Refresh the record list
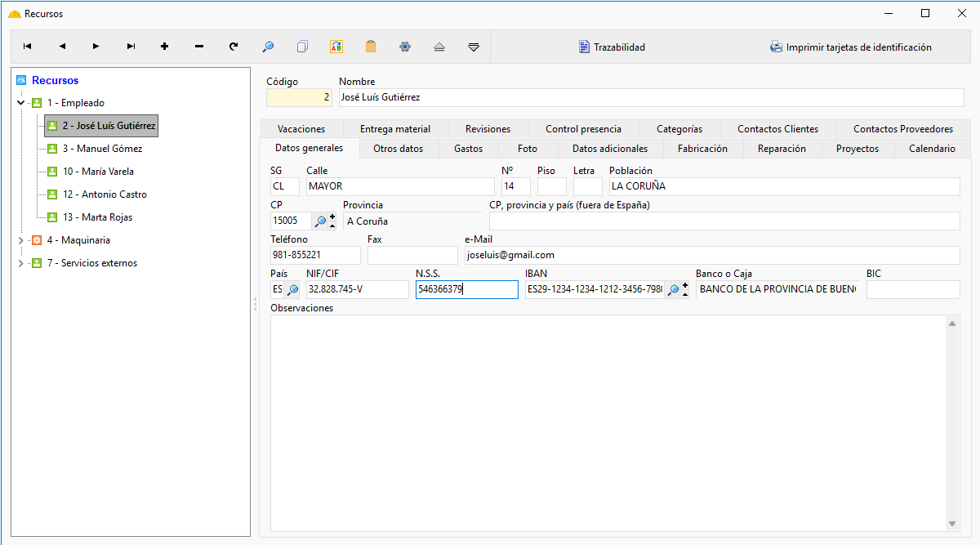The width and height of the screenshot is (980, 545). 234,47
